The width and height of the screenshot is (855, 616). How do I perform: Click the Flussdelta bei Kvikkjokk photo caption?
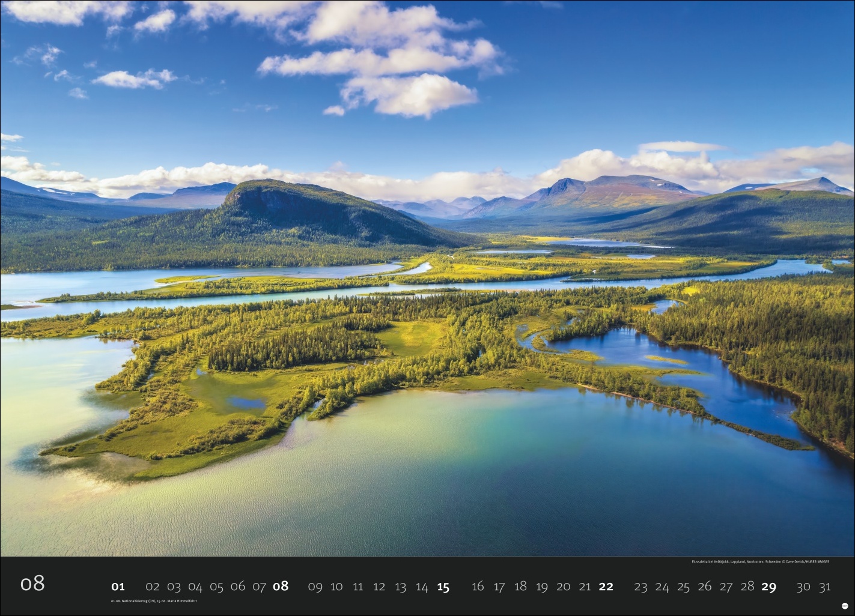(760, 562)
